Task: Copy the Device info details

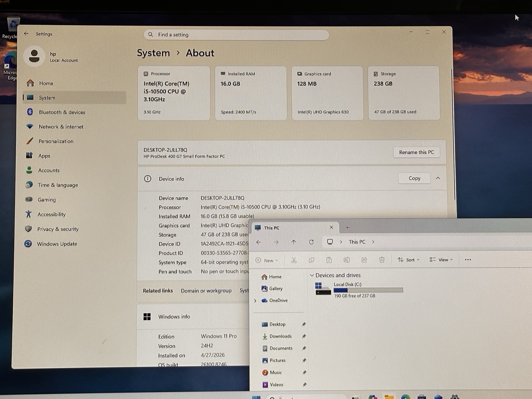Action: [414, 178]
